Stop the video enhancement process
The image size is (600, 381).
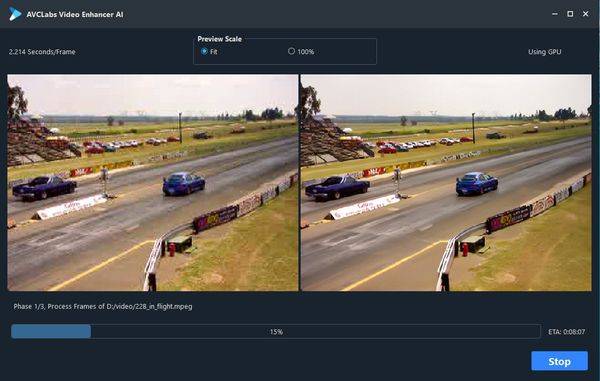(x=559, y=361)
